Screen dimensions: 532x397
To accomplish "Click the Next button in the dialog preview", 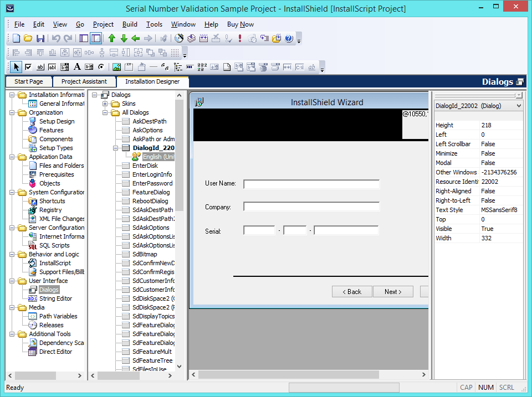I will (x=393, y=291).
